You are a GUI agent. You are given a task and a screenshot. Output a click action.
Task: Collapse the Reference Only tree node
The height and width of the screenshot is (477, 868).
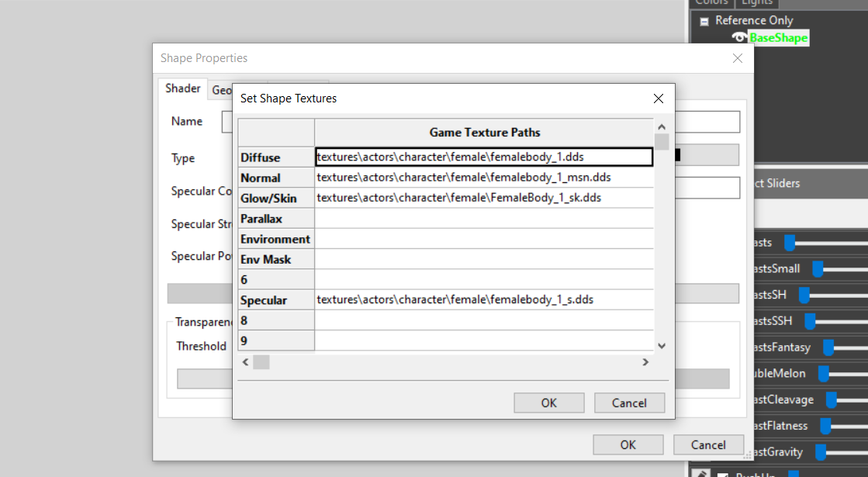tap(704, 21)
